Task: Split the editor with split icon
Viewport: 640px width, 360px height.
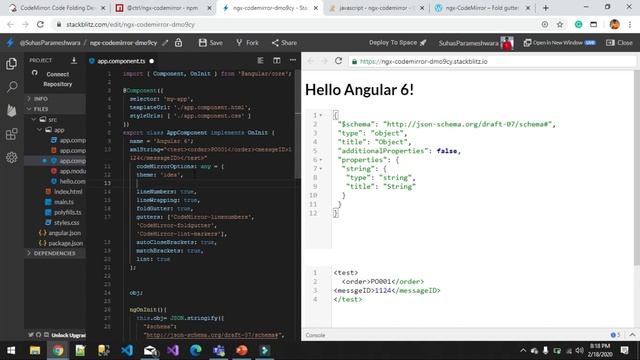Action: [x=277, y=60]
